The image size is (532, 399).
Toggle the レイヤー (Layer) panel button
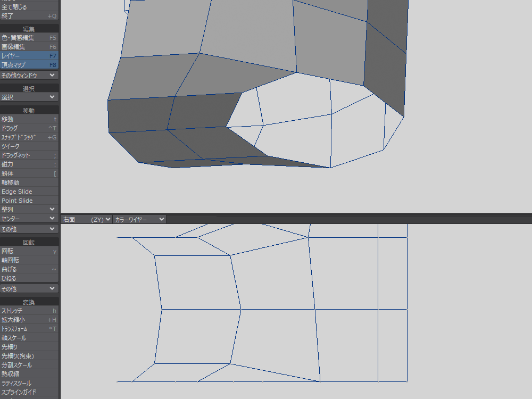pos(29,56)
